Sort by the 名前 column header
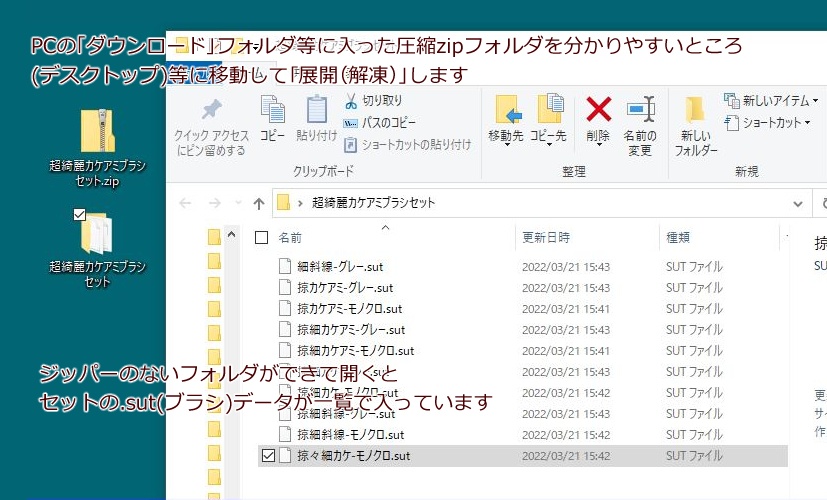The width and height of the screenshot is (827, 500). [x=290, y=238]
